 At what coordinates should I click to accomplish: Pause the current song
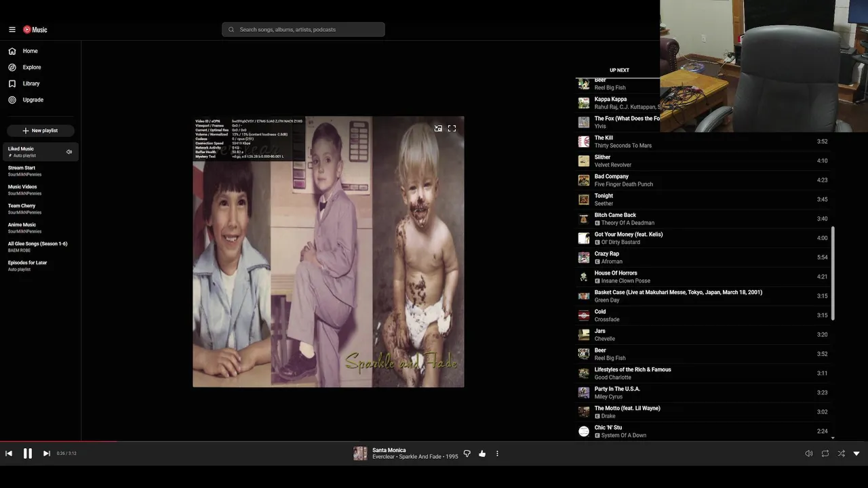[x=28, y=453]
